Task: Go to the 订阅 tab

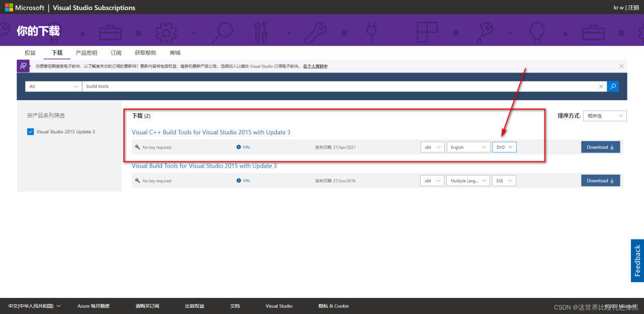Action: [x=116, y=53]
